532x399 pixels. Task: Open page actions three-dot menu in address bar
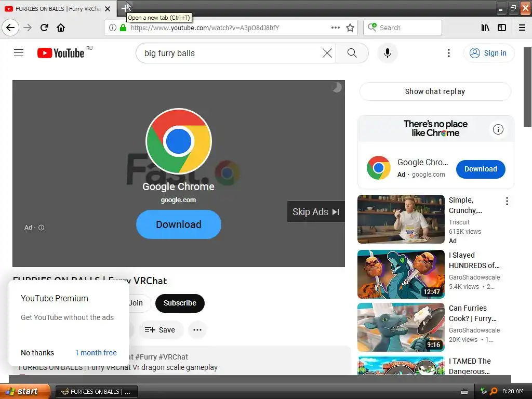tap(335, 28)
